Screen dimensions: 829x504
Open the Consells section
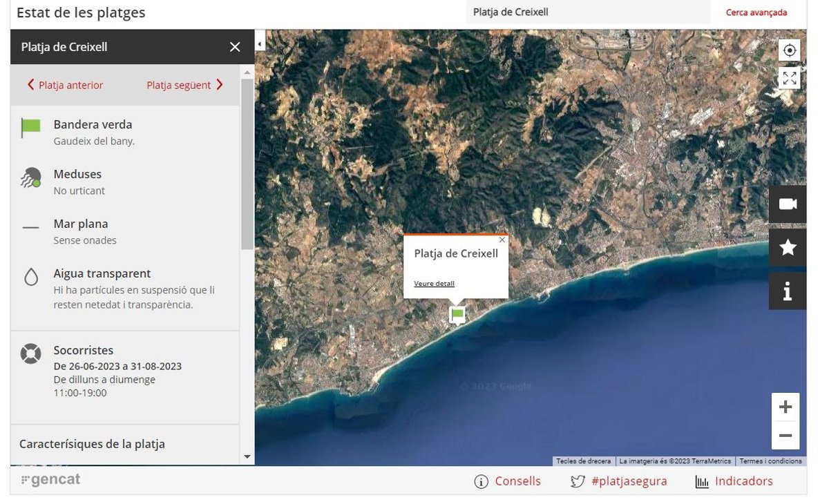pos(508,481)
